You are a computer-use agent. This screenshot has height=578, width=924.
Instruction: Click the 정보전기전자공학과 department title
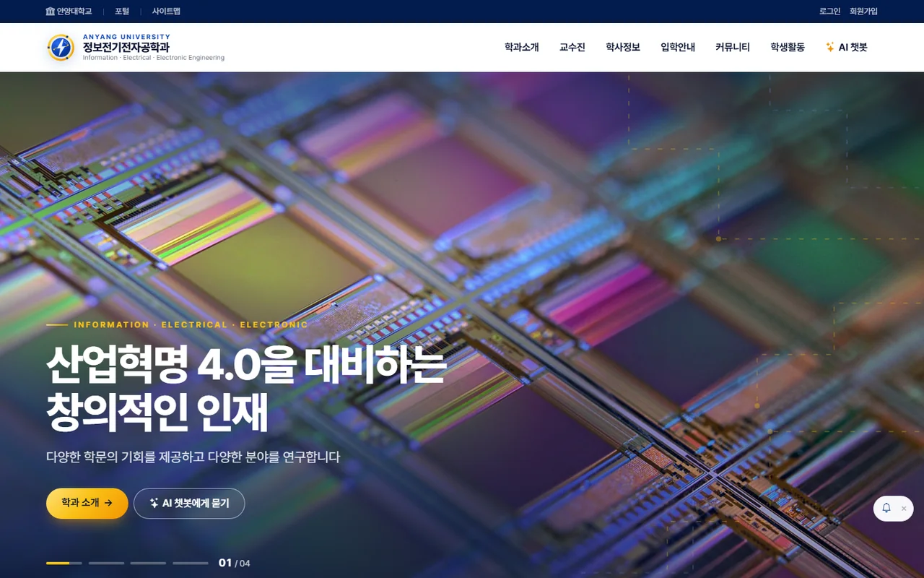pos(126,48)
